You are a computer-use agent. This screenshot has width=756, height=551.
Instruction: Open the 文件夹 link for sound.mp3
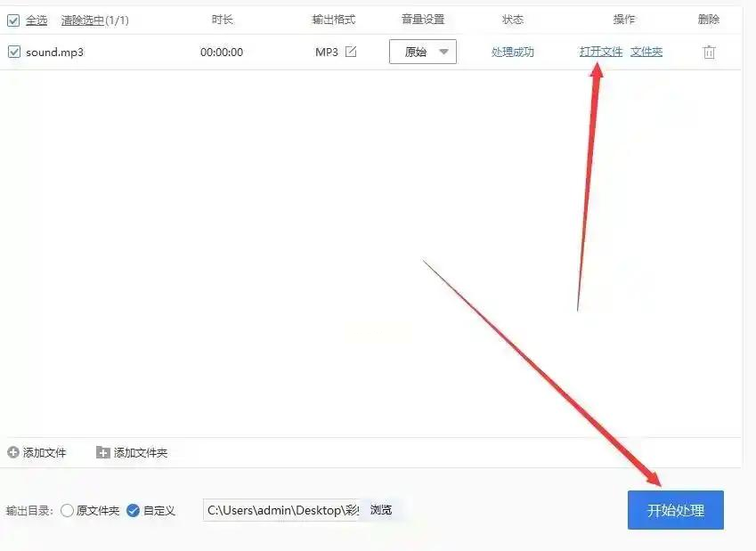click(x=646, y=52)
